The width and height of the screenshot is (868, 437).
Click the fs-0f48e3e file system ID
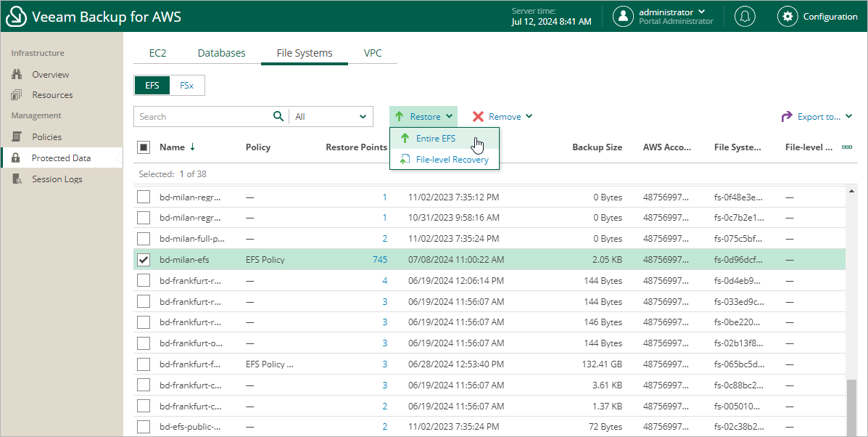click(738, 197)
